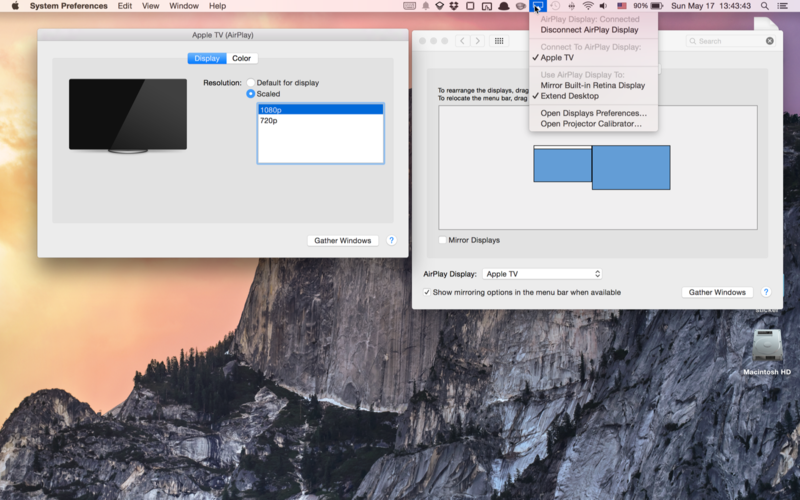This screenshot has width=800, height=500.
Task: Click the back arrow in Displays window
Action: pos(462,41)
